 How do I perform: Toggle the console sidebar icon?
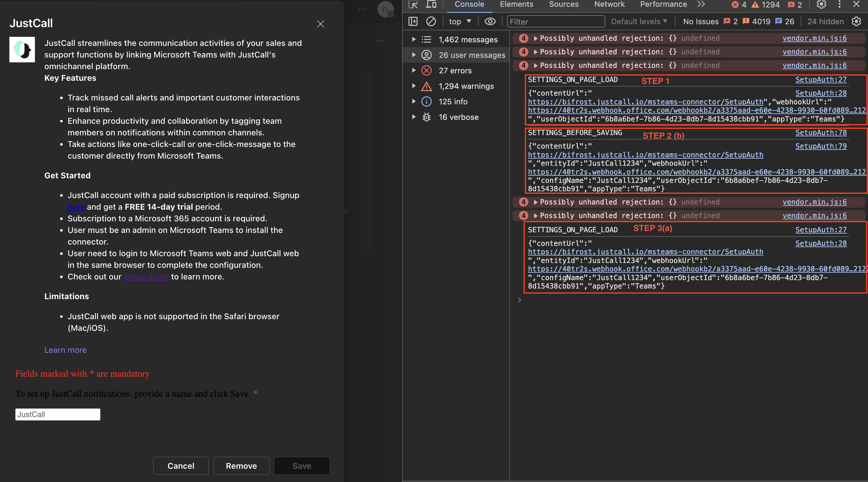click(x=413, y=22)
